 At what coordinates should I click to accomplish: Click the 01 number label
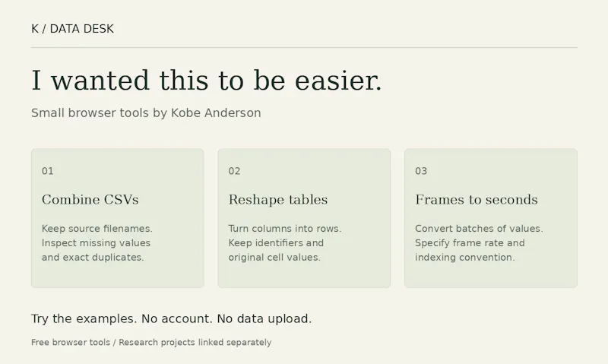tap(48, 171)
